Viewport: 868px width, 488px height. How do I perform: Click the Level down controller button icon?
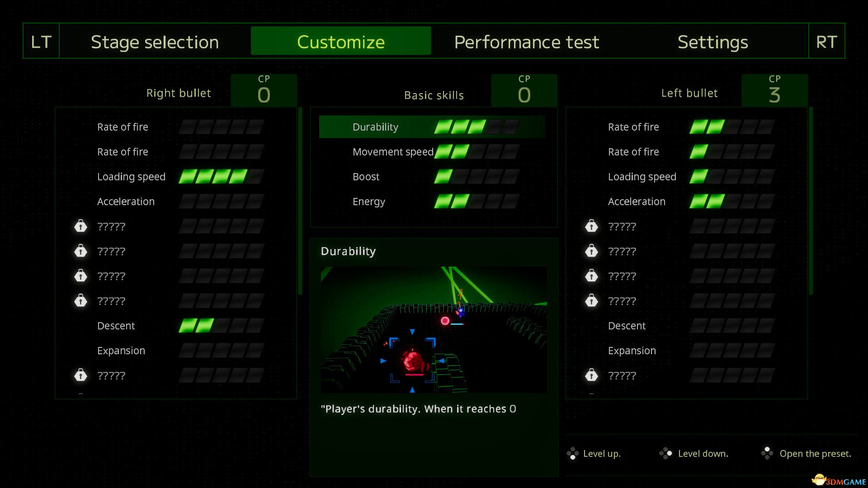coord(665,453)
